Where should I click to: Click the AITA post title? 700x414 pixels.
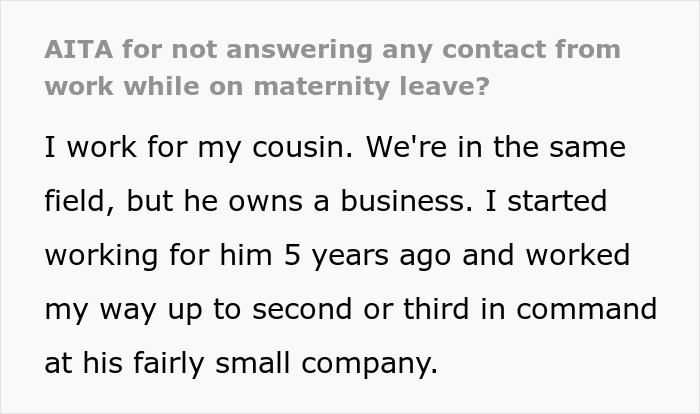[x=331, y=66]
